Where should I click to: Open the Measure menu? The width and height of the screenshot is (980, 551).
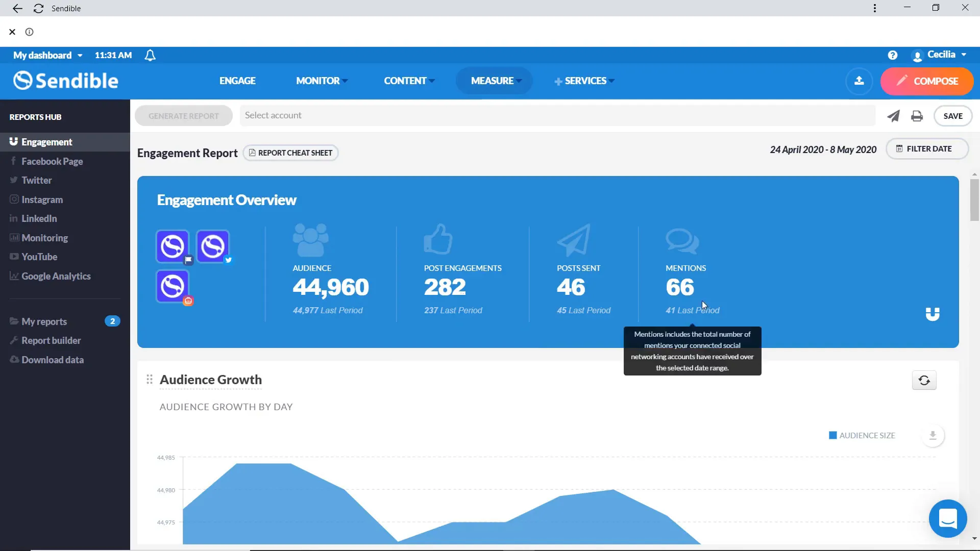tap(494, 81)
